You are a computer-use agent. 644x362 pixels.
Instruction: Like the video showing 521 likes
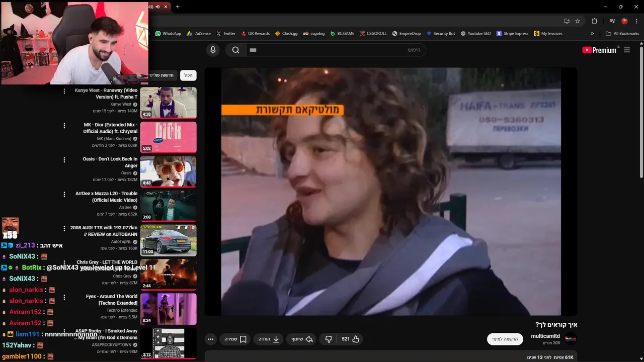[x=351, y=339]
